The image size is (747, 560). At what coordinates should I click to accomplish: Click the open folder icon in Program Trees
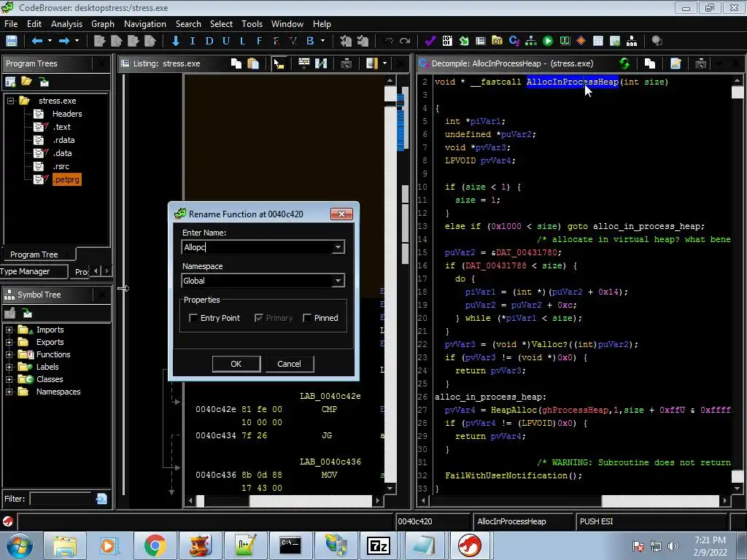[x=27, y=82]
